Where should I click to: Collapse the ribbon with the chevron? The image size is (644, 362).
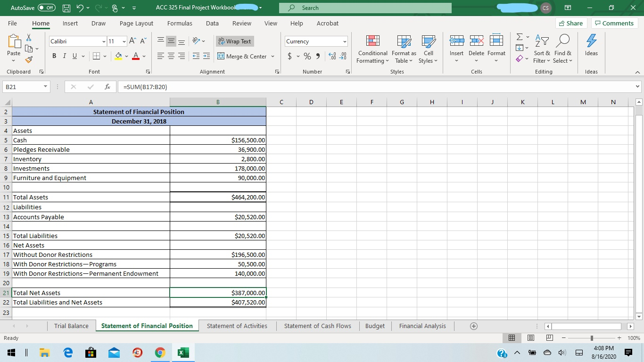637,72
